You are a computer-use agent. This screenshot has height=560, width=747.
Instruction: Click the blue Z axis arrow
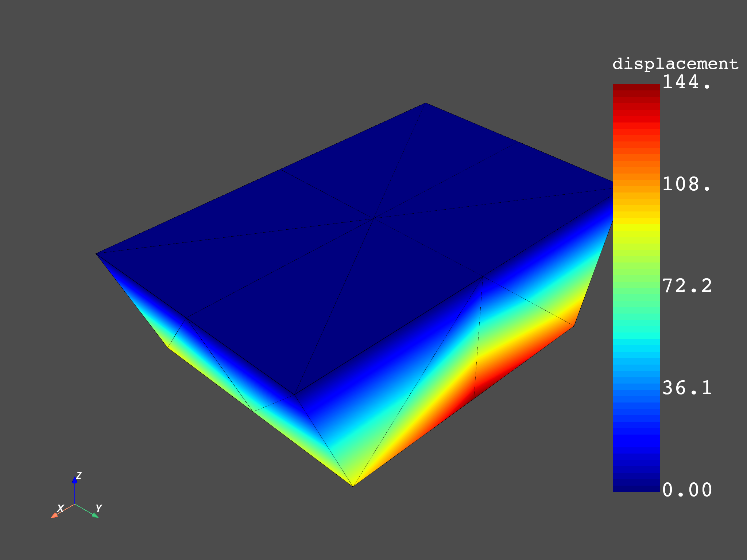pyautogui.click(x=75, y=490)
